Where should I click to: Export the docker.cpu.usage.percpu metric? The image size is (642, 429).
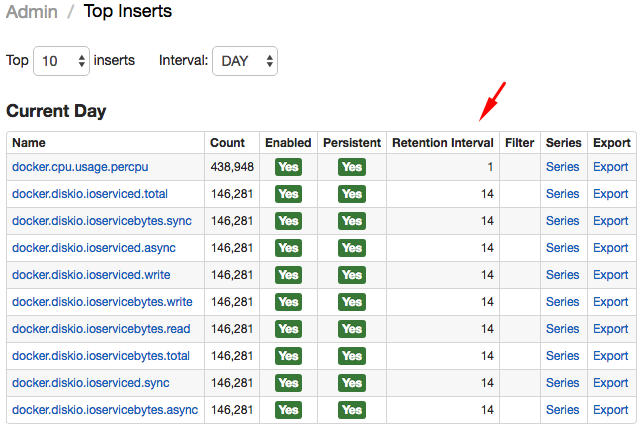[611, 167]
